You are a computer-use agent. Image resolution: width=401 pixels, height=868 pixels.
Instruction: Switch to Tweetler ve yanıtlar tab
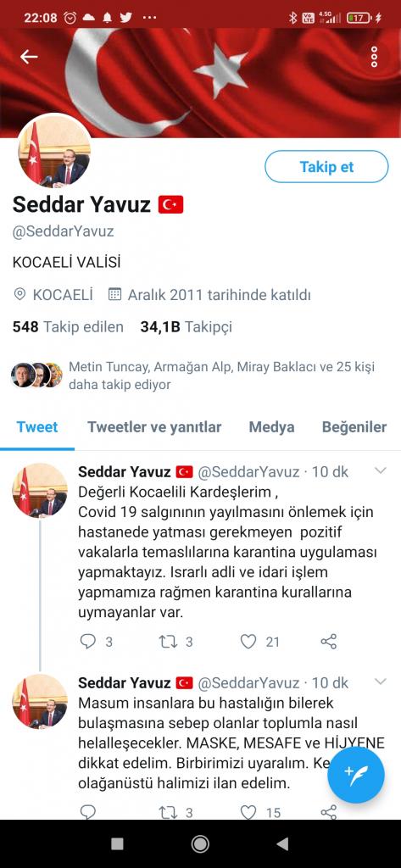(x=154, y=427)
